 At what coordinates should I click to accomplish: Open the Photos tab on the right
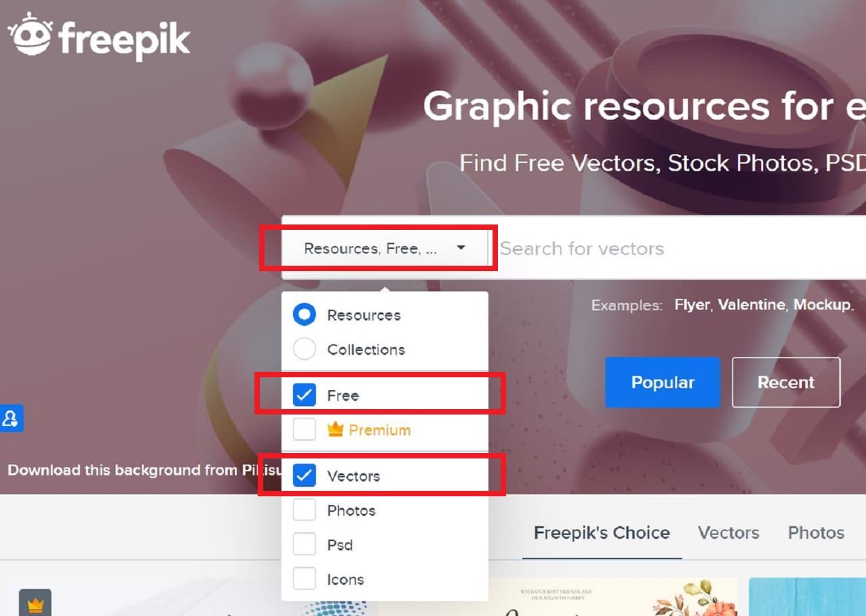tap(816, 533)
